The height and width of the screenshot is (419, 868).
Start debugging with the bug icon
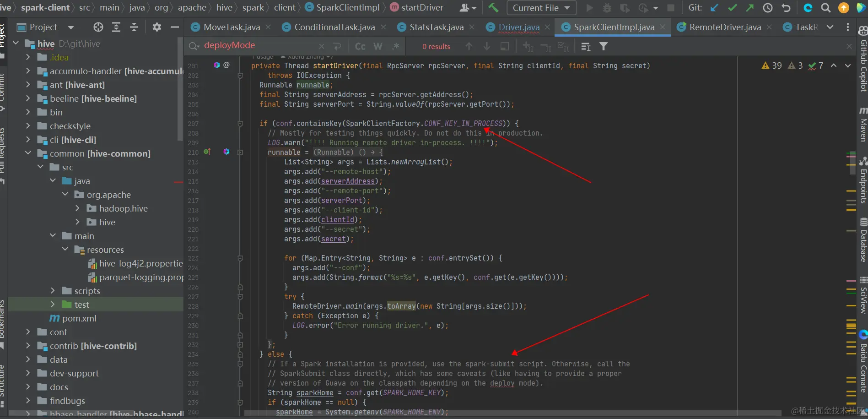click(607, 8)
